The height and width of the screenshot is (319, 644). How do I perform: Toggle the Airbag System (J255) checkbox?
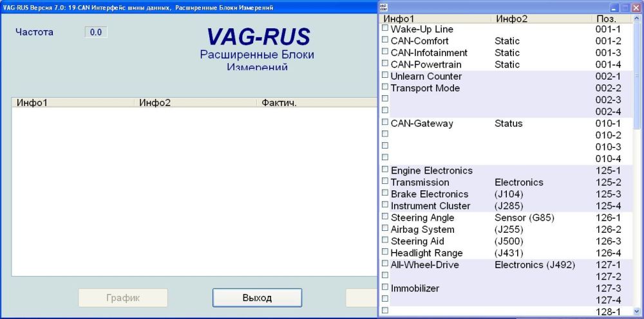point(385,229)
